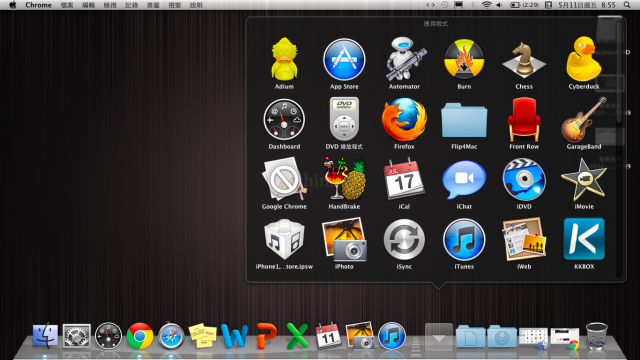This screenshot has height=360, width=640.
Task: Open the 編輯 menu in menu bar
Action: coord(89,5)
